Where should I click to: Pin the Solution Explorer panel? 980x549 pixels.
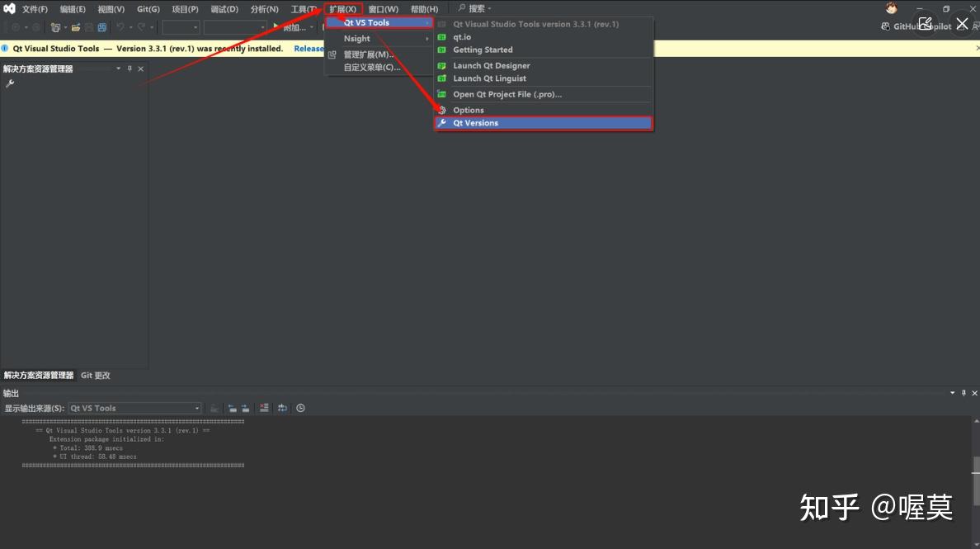pyautogui.click(x=130, y=69)
